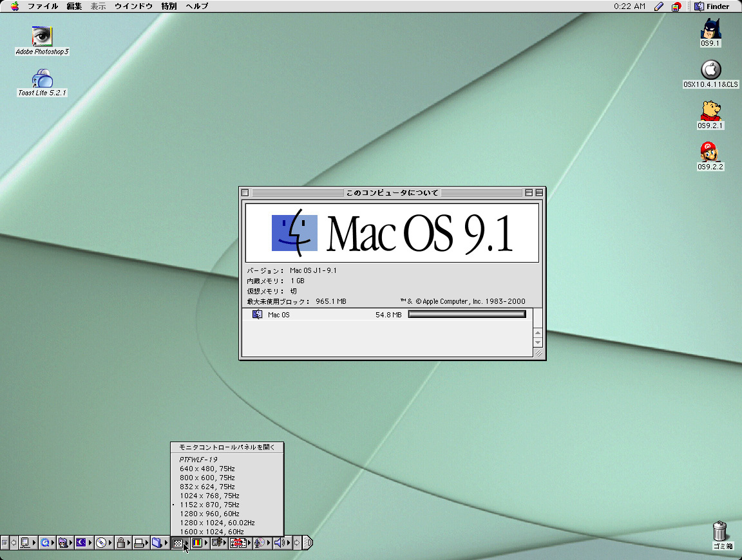Screen dimensions: 742x560
Task: Click the OS9.2.1 Pooh disk icon
Action: [x=710, y=111]
